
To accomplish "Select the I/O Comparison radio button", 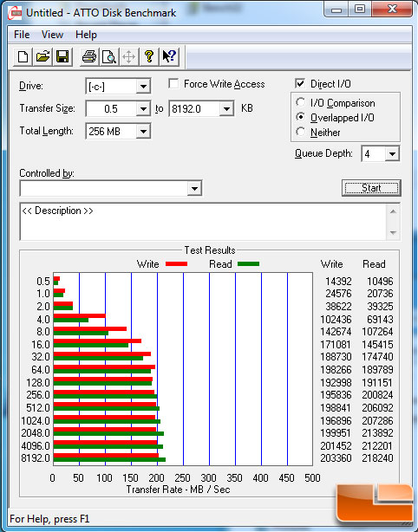I will coord(300,102).
